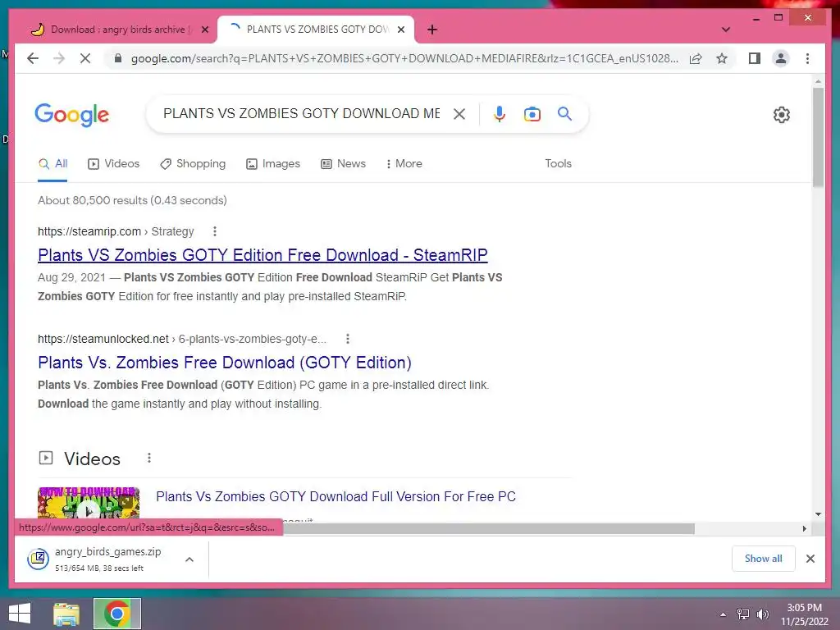The image size is (840, 630).
Task: Start voice search with the microphone
Action: click(500, 113)
